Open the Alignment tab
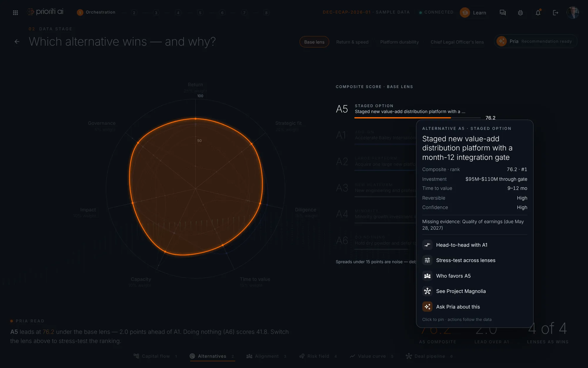The height and width of the screenshot is (368, 588). (266, 356)
